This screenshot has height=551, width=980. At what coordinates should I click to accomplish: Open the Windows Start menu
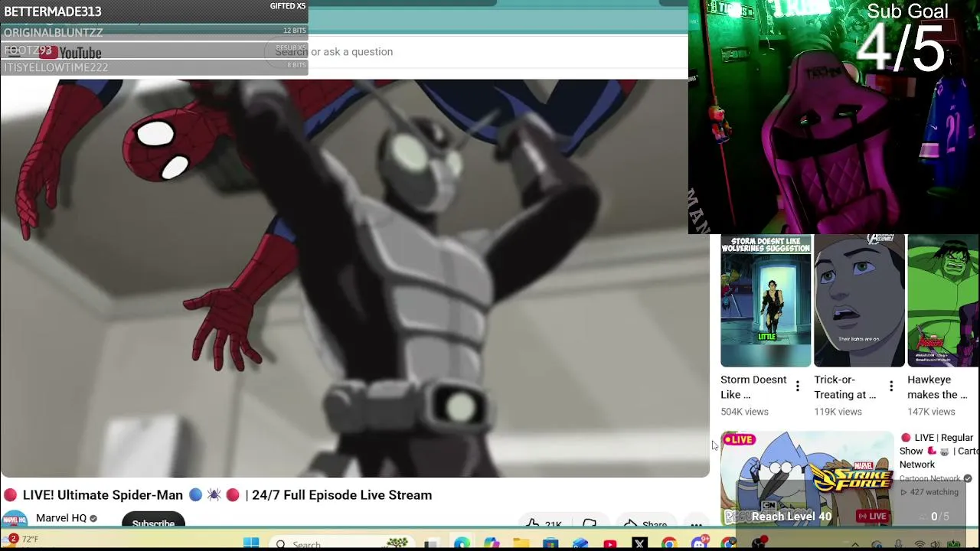coord(250,544)
